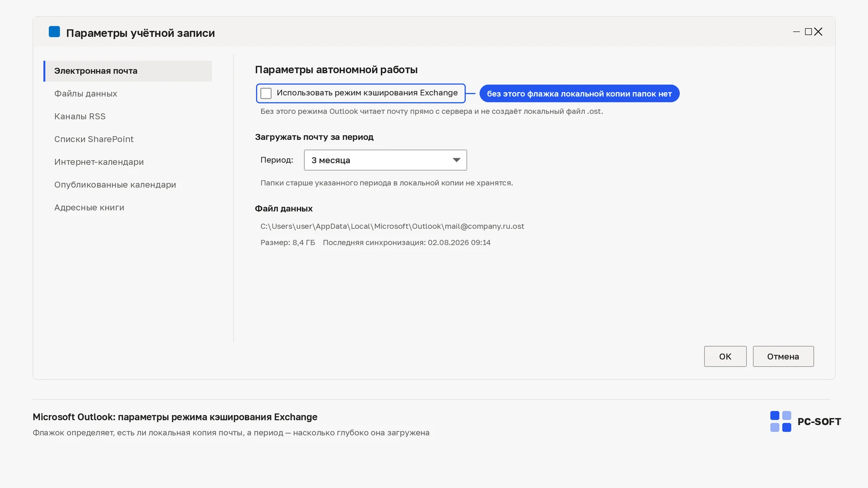Click the Размер: 8,4 ГБ text
Viewport: 868px width, 488px height.
[288, 242]
